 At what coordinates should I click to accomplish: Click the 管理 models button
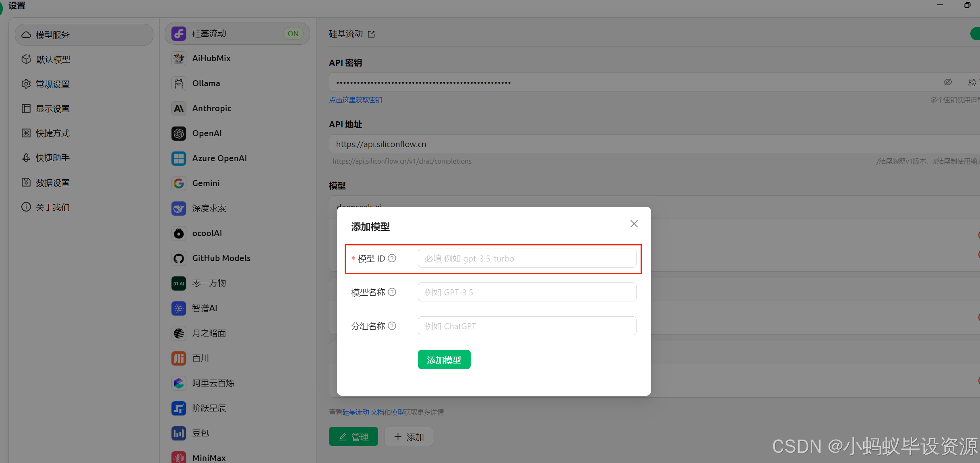[353, 437]
